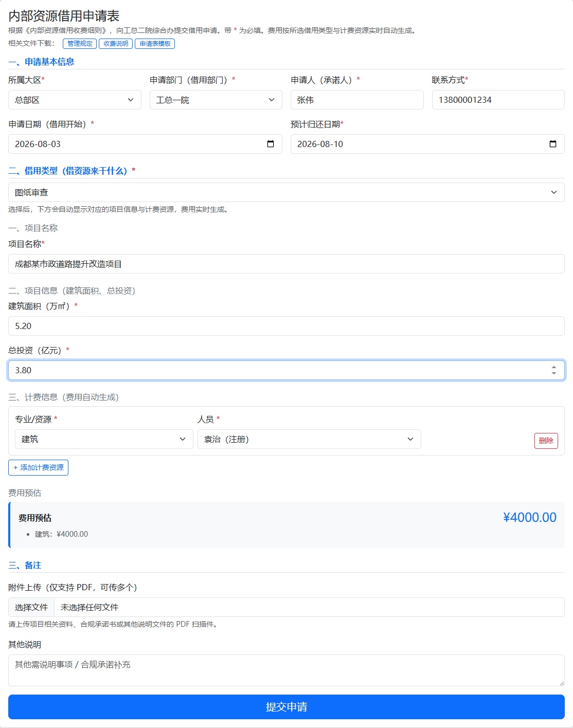Image resolution: width=573 pixels, height=728 pixels.
Task: Click the 三、计费信息 subsection label
Action: pyautogui.click(x=63, y=397)
